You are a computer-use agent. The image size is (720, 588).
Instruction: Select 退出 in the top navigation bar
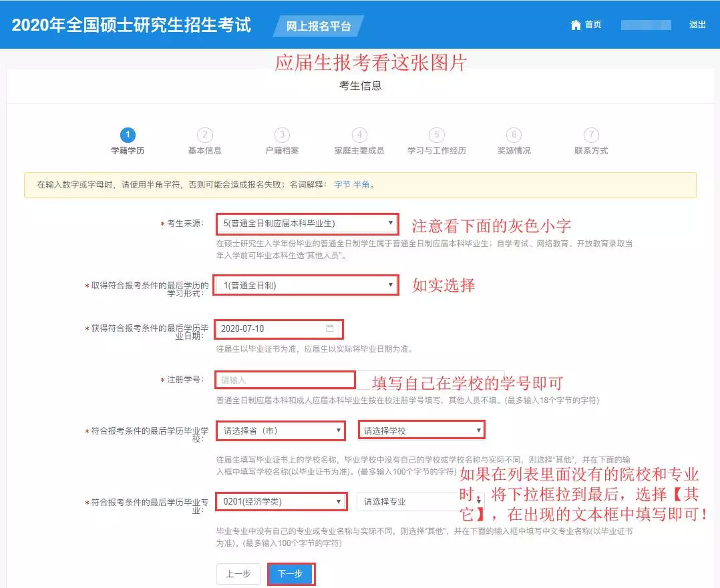(x=697, y=25)
